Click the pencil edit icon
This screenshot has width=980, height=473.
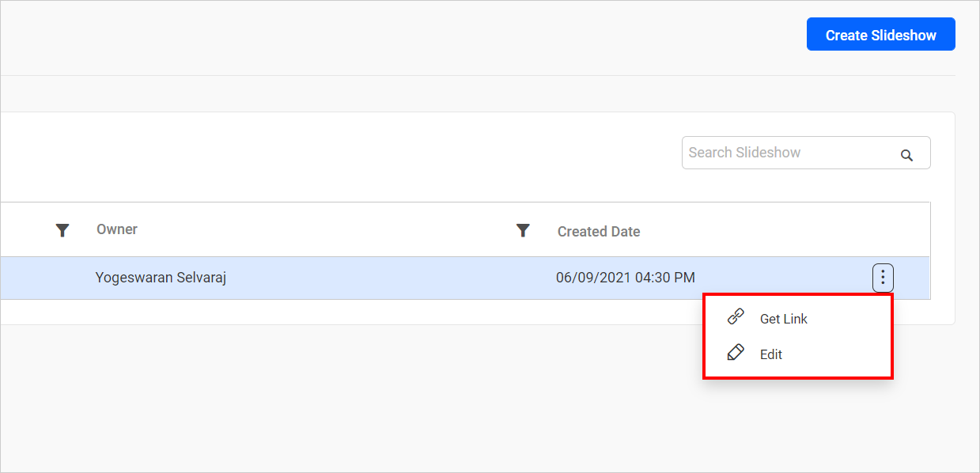tap(736, 353)
